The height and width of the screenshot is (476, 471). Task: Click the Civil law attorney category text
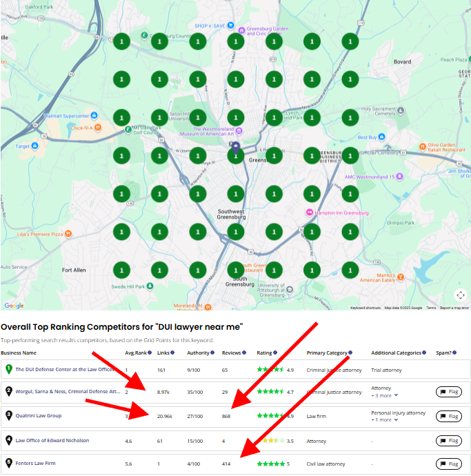click(x=325, y=464)
